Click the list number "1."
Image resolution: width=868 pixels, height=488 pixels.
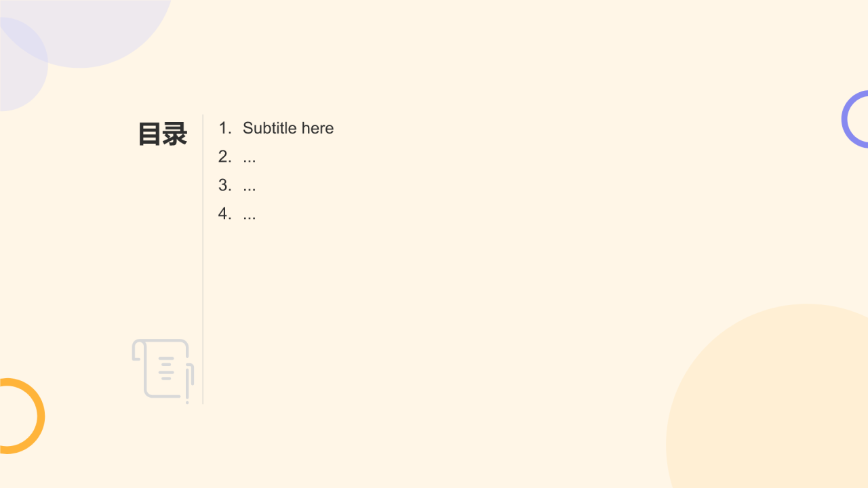coord(225,128)
